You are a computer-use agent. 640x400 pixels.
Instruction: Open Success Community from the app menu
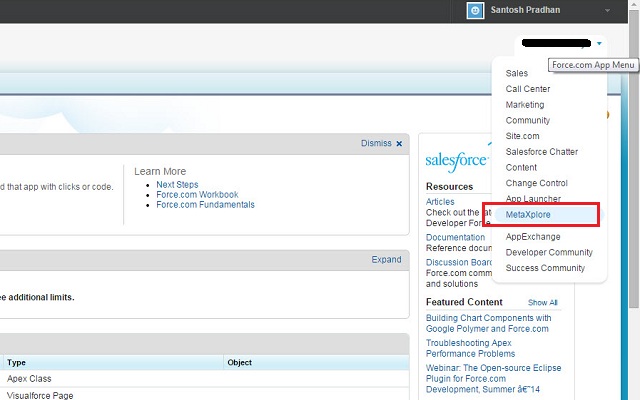(x=545, y=268)
